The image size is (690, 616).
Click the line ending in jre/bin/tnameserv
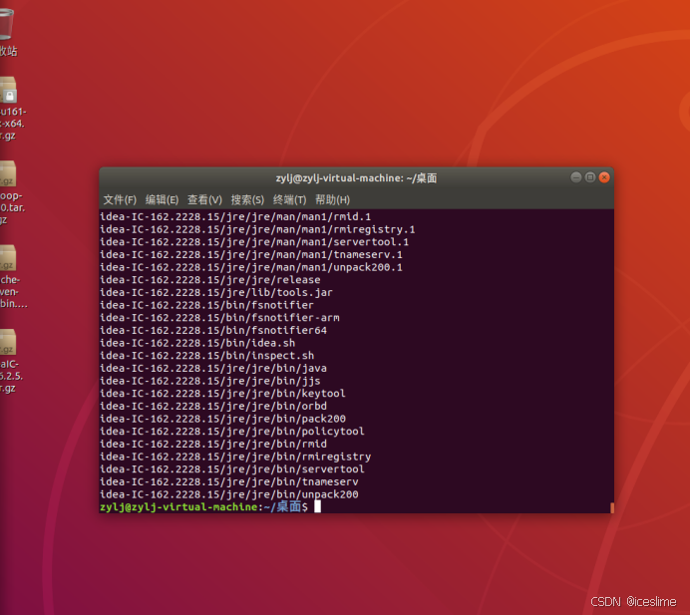(228, 481)
